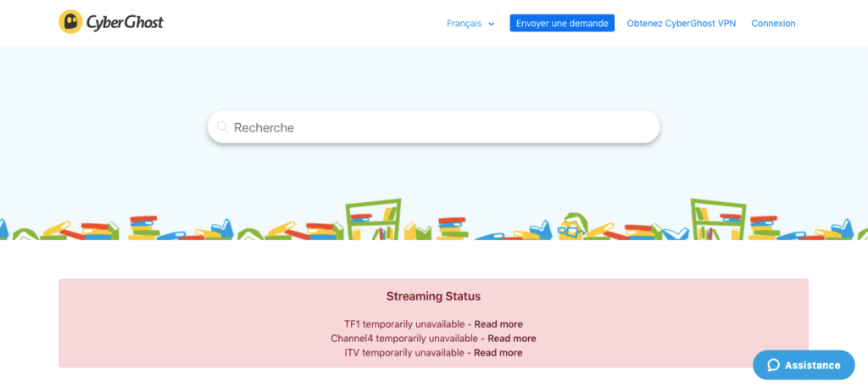Image resolution: width=868 pixels, height=387 pixels.
Task: Click the right-side green bookshelf illustration
Action: [x=719, y=220]
